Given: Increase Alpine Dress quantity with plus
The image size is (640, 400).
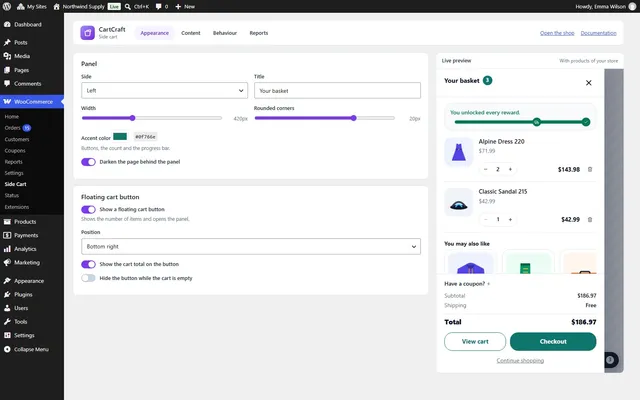Looking at the screenshot, I should 510,169.
